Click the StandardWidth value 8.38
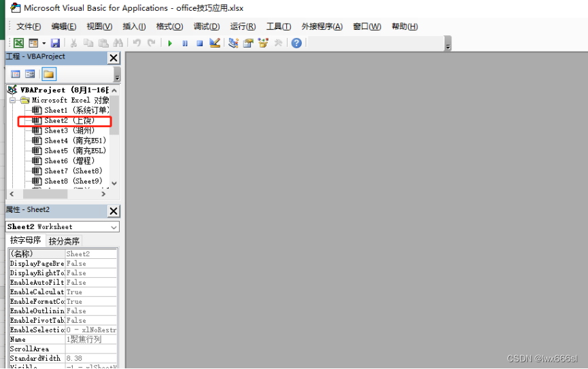This screenshot has width=588, height=369. point(91,359)
